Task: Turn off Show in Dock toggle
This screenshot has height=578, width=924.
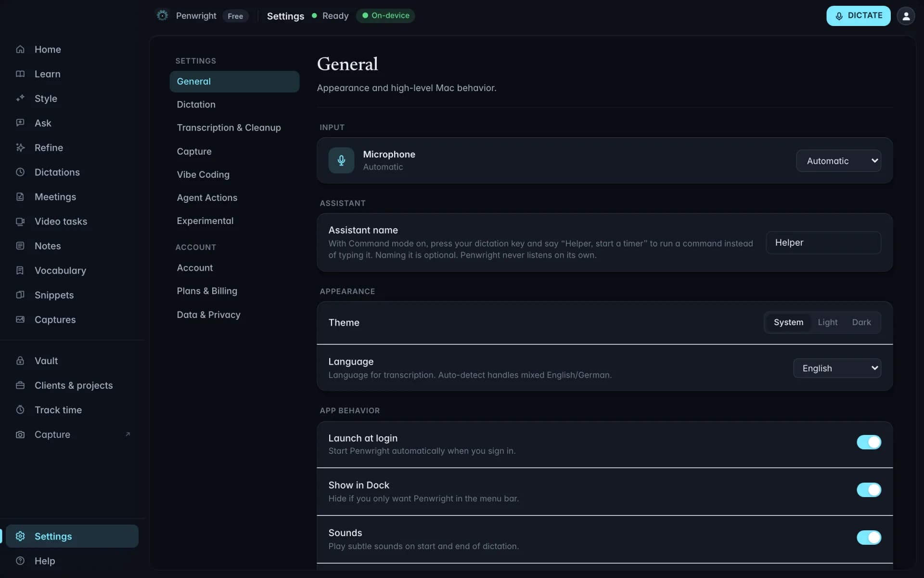Action: (869, 490)
